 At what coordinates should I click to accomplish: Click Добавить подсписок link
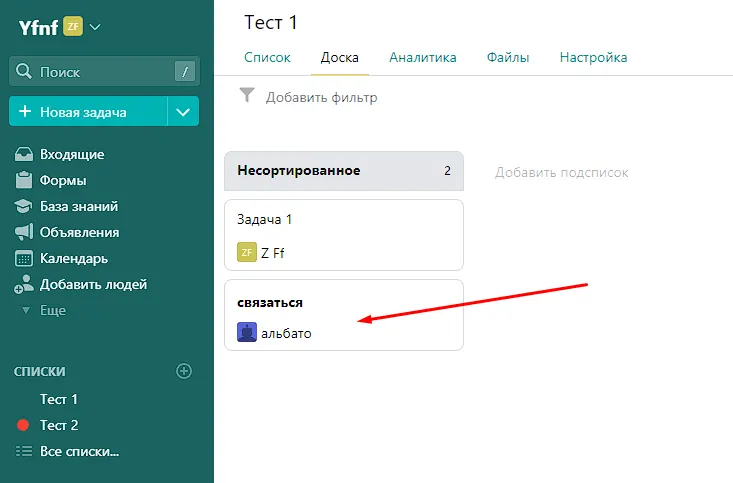(x=562, y=172)
